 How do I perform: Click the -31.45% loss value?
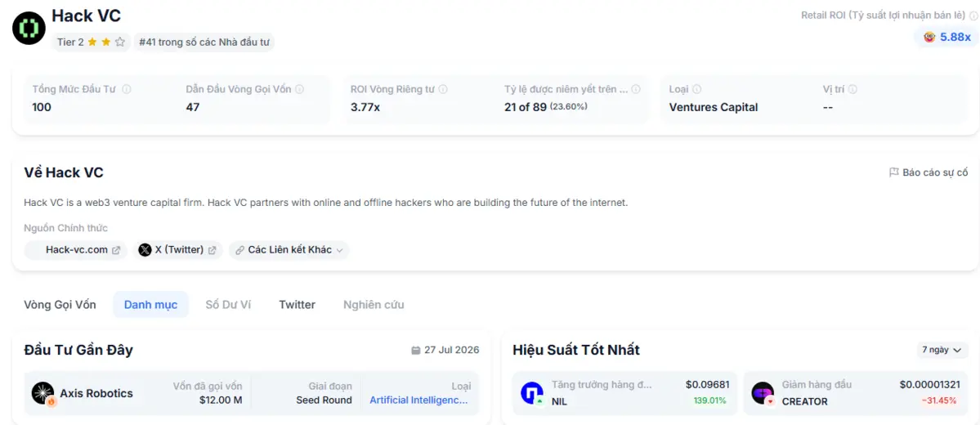(939, 400)
